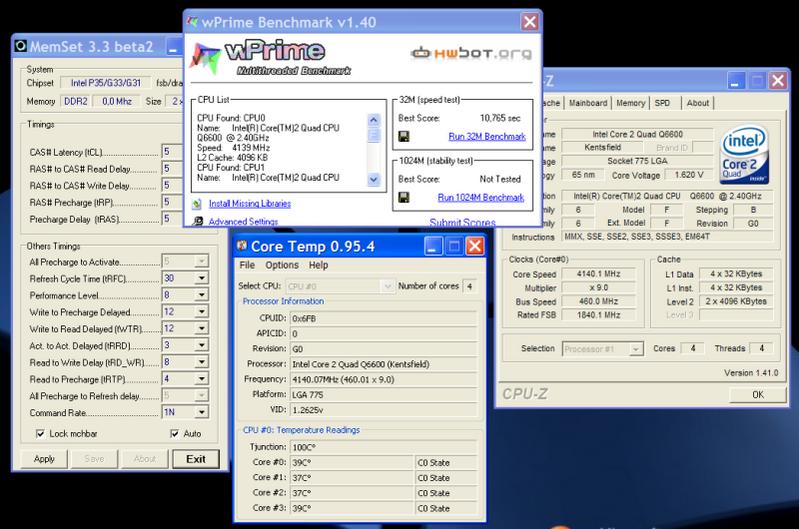Click the Core #0 temperature 39C reading
The image size is (799, 529).
click(x=352, y=463)
